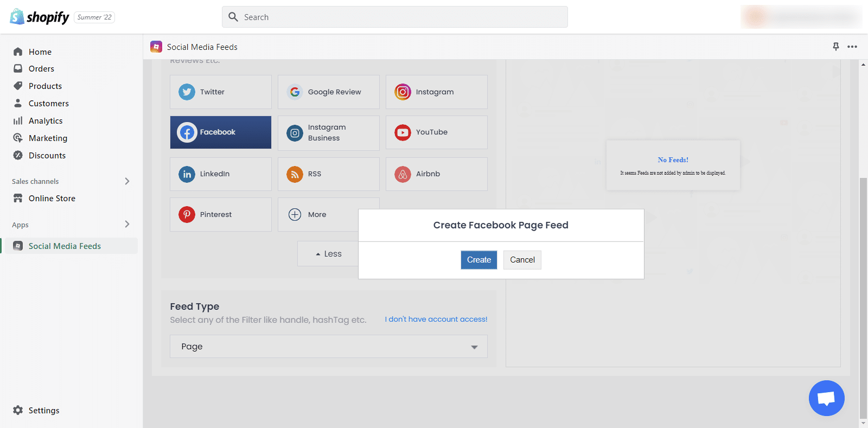Open Home in the sidebar

(40, 52)
